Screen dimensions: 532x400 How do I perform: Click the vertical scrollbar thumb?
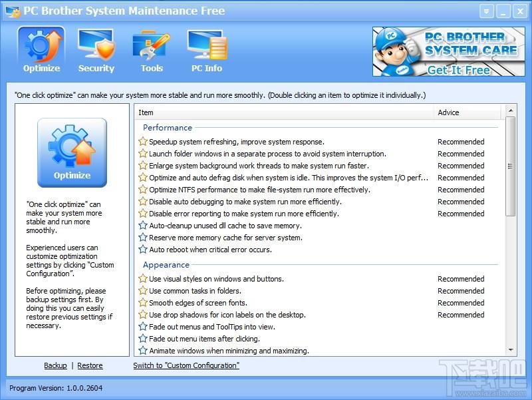pyautogui.click(x=510, y=166)
